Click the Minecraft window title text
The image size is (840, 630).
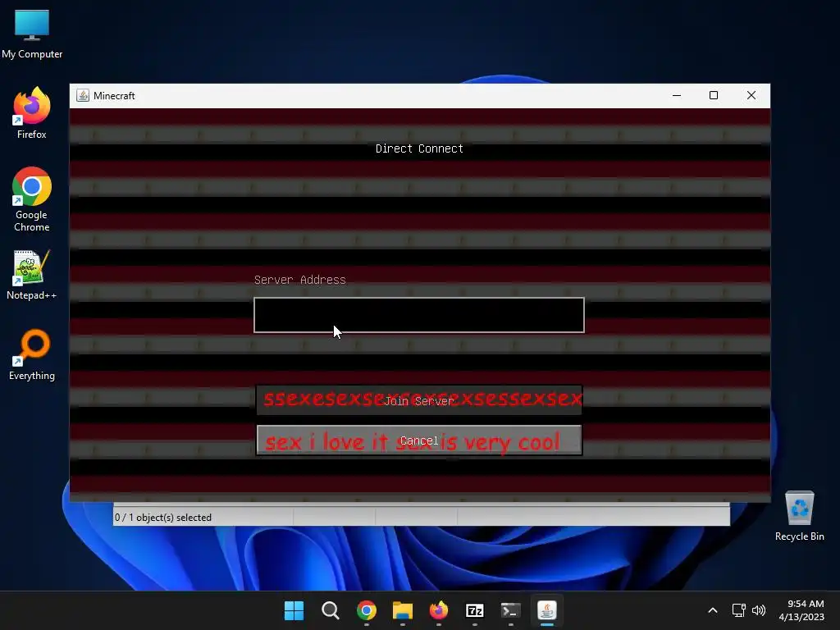click(114, 96)
